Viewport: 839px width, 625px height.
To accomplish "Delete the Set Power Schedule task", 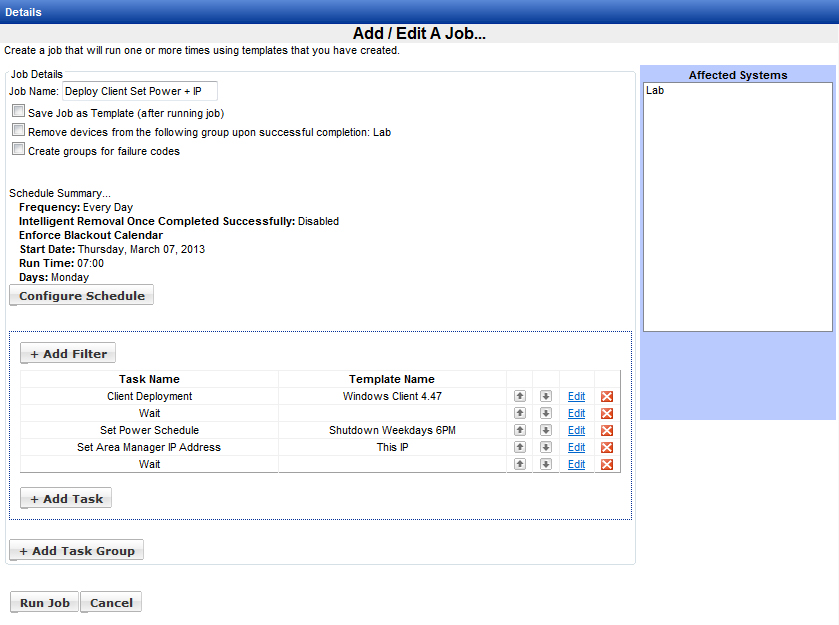I will [x=607, y=431].
